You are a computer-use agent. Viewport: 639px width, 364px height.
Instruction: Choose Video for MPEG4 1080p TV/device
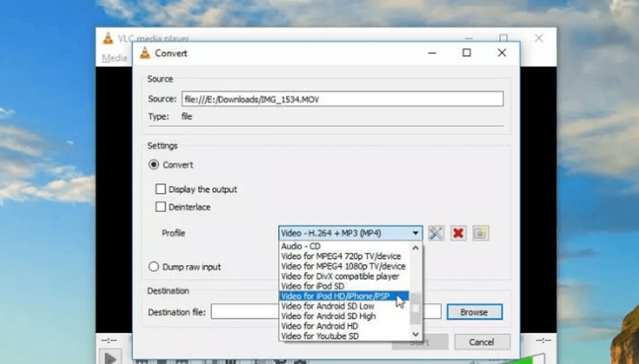click(344, 266)
